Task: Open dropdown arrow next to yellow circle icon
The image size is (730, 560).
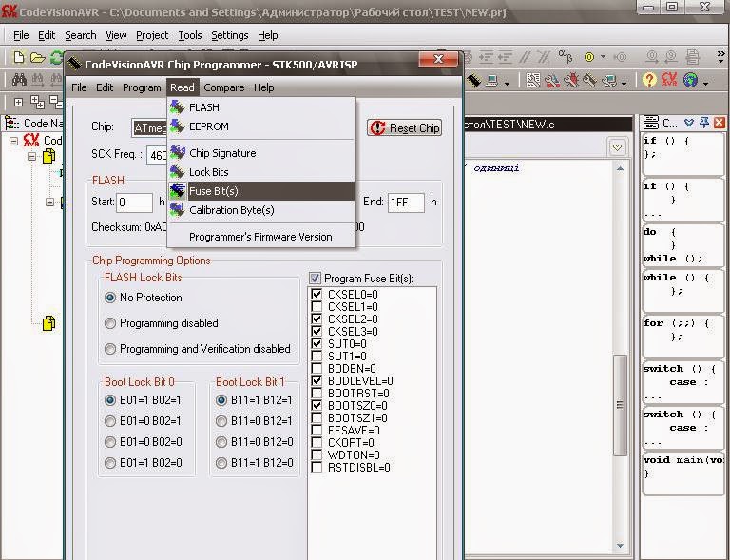Action: coord(603,57)
